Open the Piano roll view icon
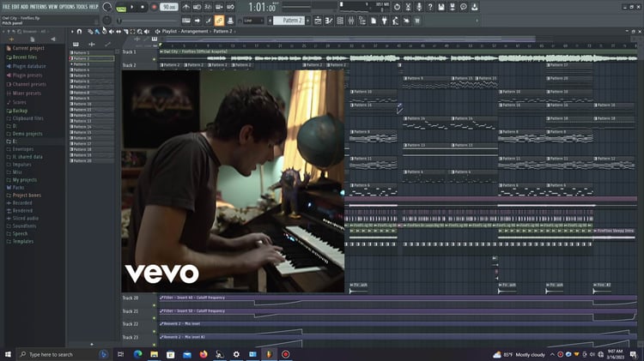The image size is (644, 361). (x=329, y=21)
